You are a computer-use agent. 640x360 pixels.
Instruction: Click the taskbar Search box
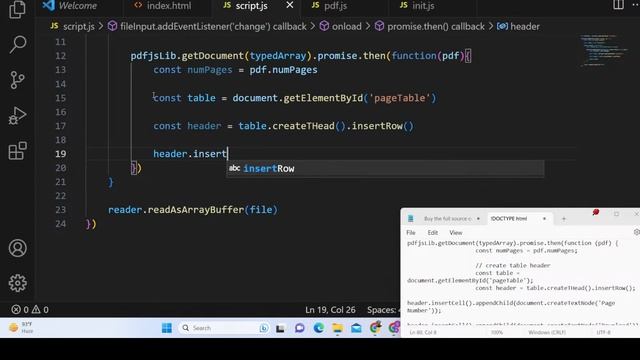pos(224,328)
